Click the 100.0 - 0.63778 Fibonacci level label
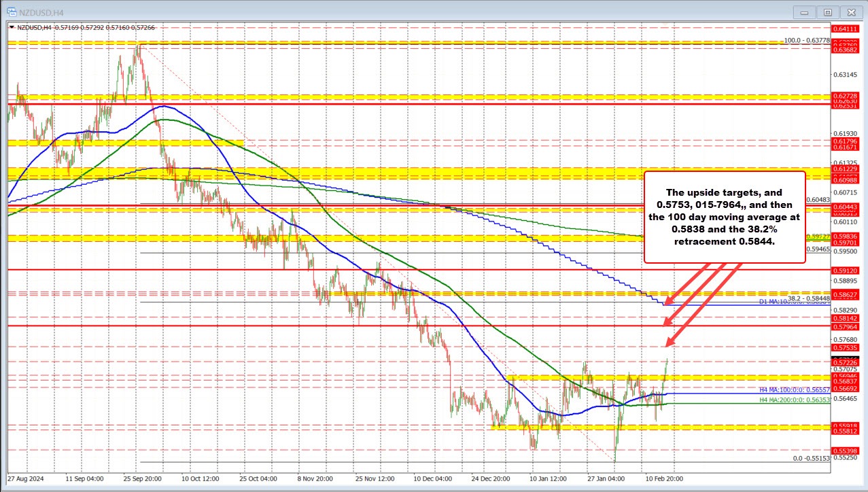Viewport: 868px width, 492px height. [x=808, y=40]
